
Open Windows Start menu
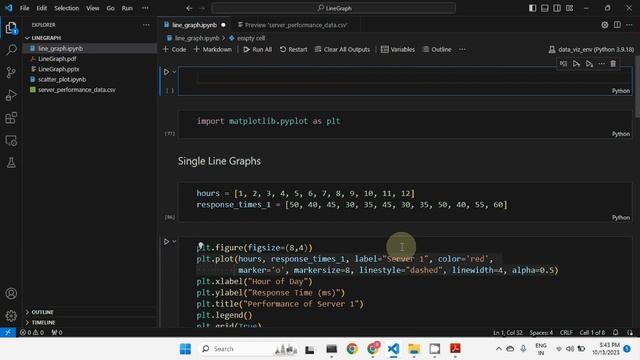(185, 349)
